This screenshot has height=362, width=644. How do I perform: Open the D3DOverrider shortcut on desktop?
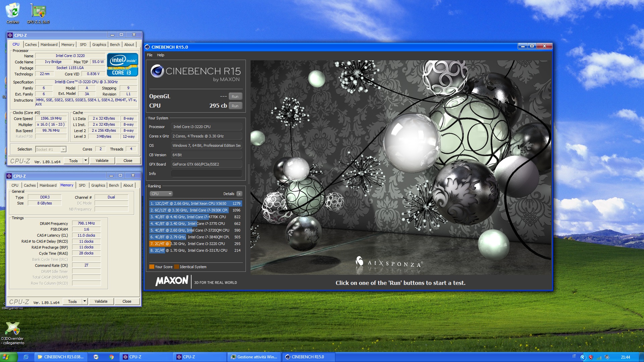click(x=13, y=333)
